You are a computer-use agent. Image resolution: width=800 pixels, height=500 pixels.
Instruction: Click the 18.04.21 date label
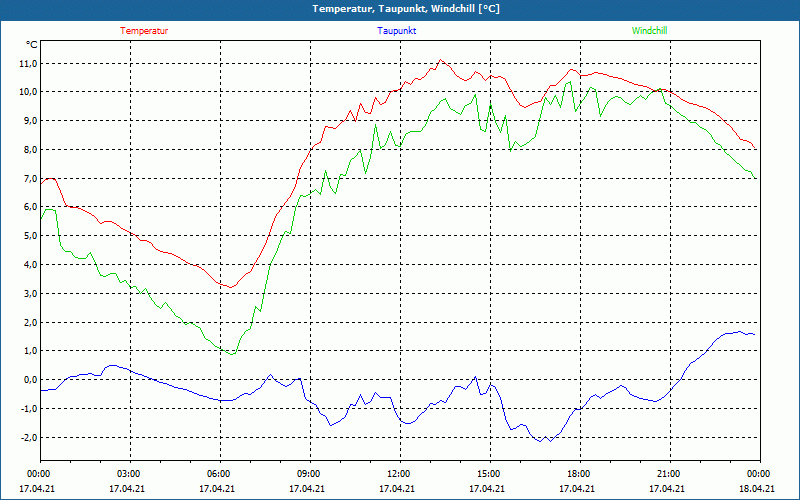pyautogui.click(x=757, y=489)
